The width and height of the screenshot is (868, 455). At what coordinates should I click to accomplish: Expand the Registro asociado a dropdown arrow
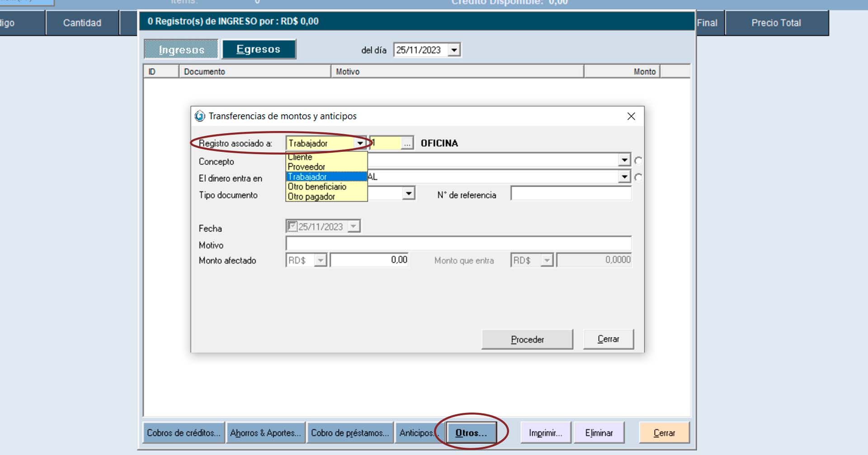[360, 143]
